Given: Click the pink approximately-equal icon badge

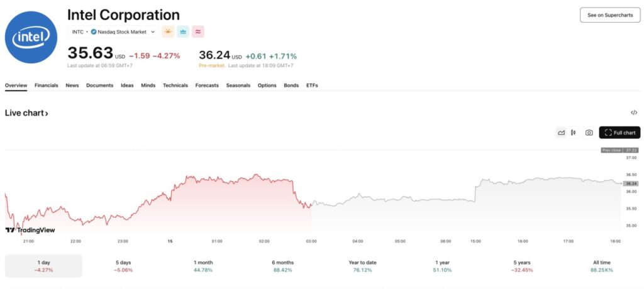Looking at the screenshot, I should [x=198, y=32].
